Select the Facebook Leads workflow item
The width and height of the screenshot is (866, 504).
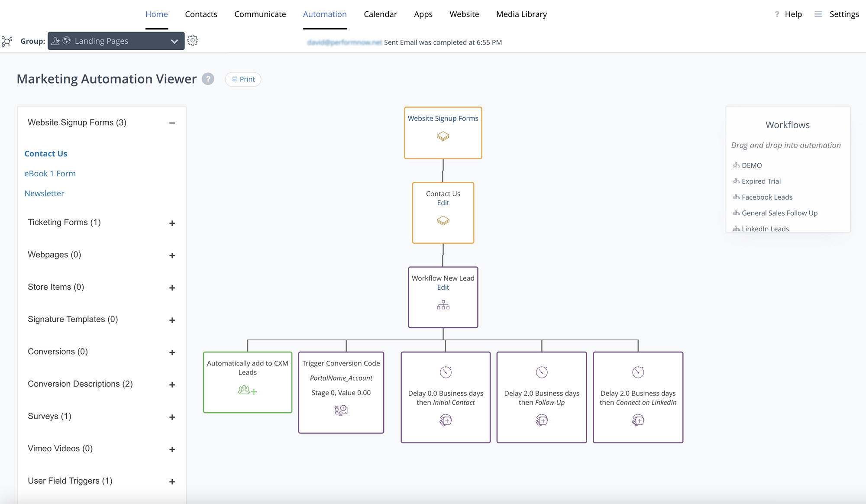tap(766, 197)
